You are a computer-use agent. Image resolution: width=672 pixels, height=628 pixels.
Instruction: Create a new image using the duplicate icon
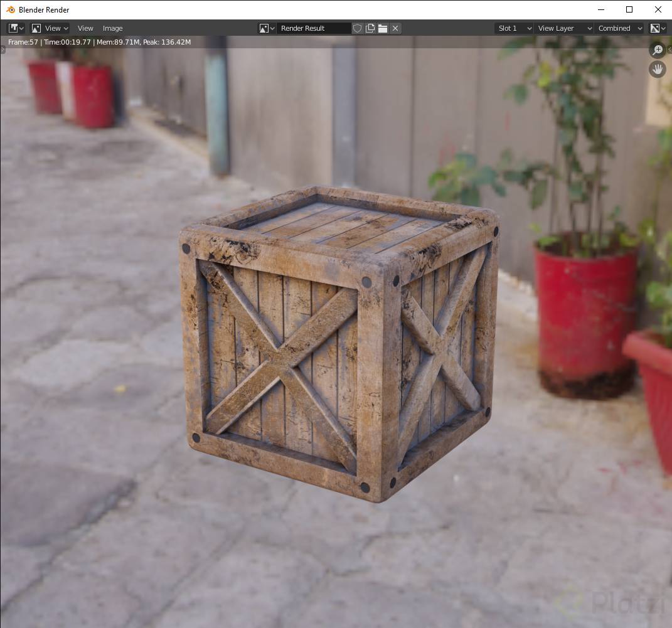pos(370,28)
